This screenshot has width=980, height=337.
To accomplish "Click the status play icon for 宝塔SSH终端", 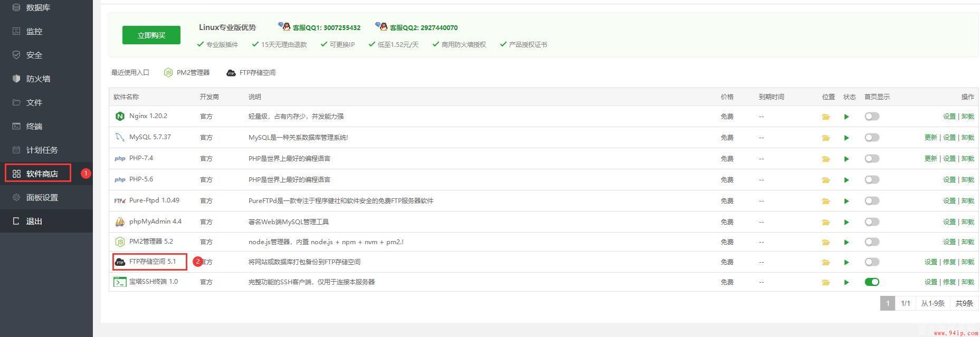I will (846, 282).
